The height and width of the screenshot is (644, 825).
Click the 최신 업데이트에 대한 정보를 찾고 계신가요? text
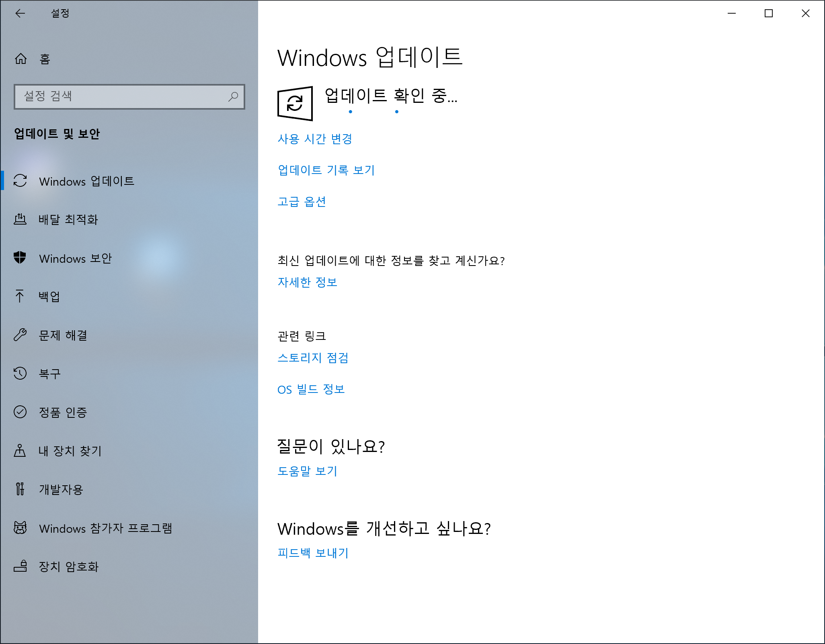pos(391,260)
